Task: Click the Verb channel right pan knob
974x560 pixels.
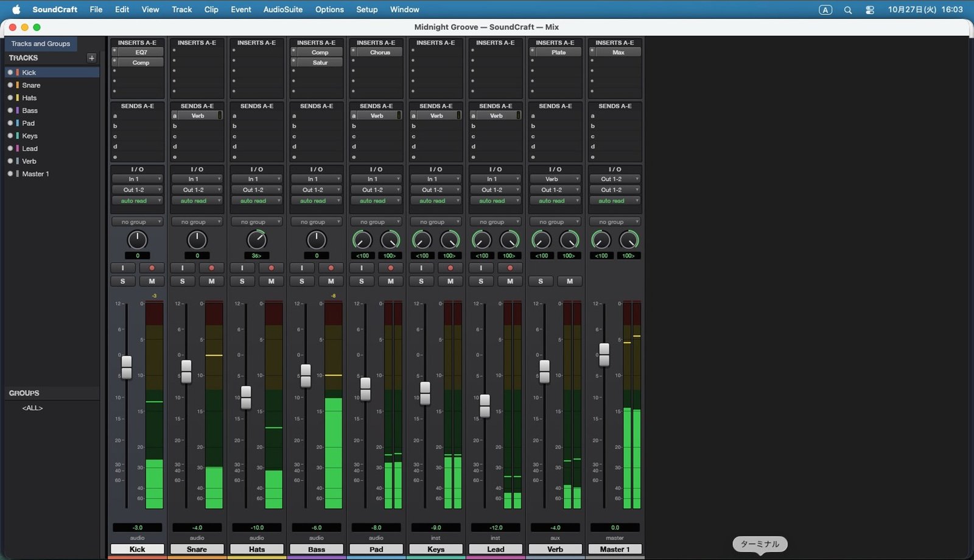Action: click(x=569, y=240)
